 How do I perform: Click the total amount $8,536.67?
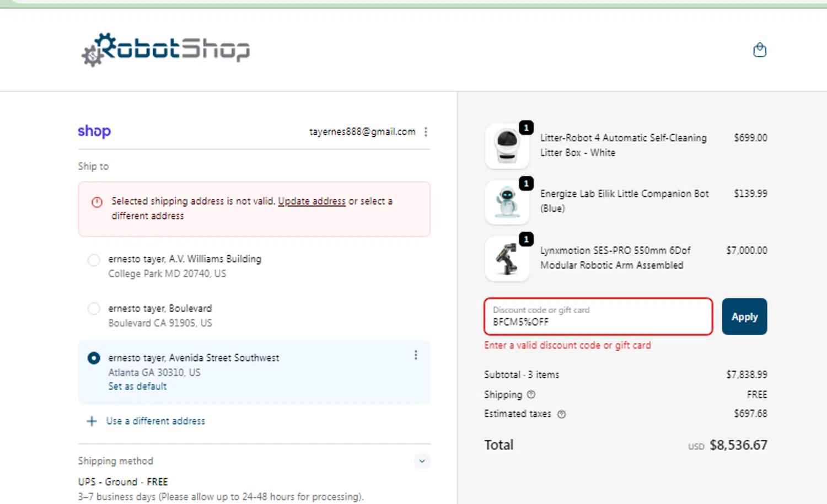(738, 445)
